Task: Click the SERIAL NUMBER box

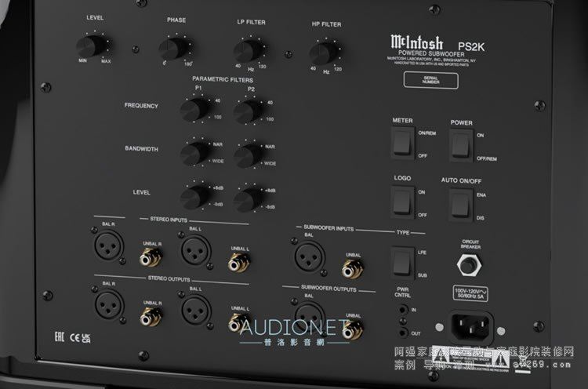Action: pos(431,81)
